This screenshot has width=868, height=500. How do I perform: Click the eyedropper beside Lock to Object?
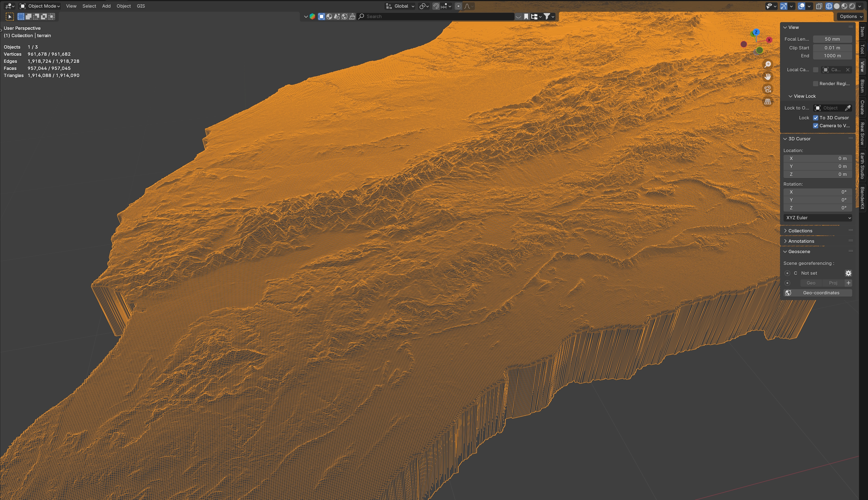click(848, 108)
